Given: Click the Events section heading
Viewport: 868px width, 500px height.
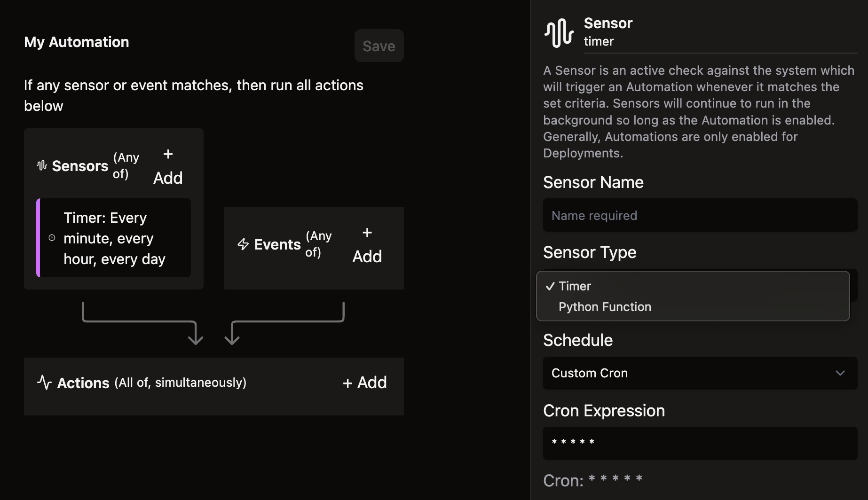Looking at the screenshot, I should point(277,244).
